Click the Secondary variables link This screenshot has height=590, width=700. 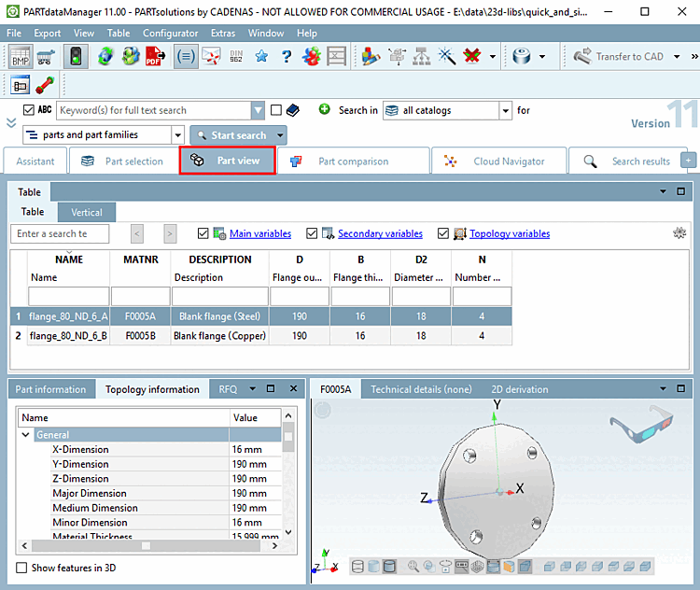pos(380,233)
